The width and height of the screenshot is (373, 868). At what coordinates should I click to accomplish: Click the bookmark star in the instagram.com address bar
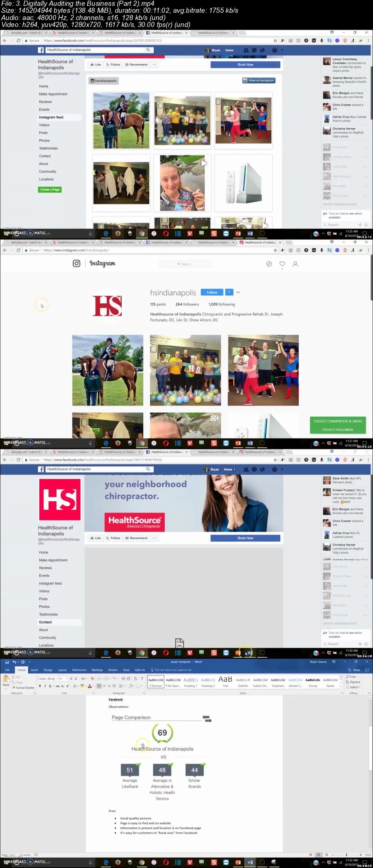[275, 250]
